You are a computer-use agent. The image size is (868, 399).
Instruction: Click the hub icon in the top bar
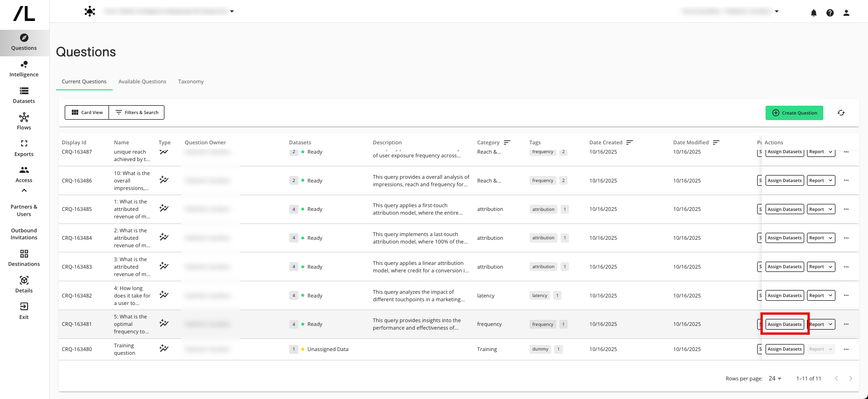(90, 12)
